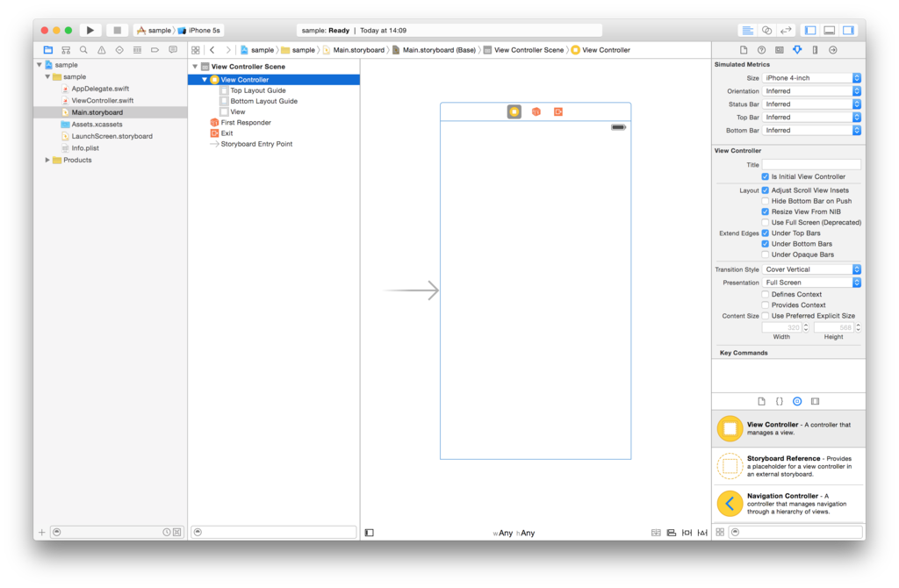
Task: Open the Orientation dropdown
Action: [811, 91]
